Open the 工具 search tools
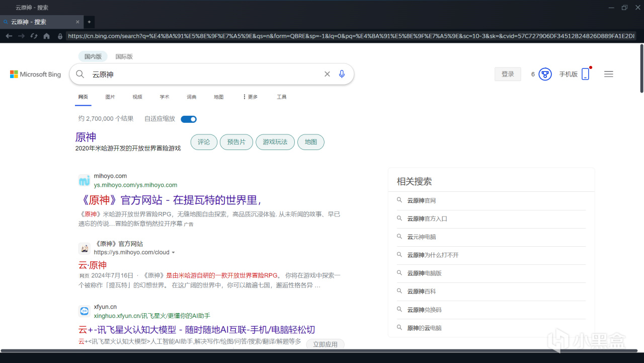The width and height of the screenshot is (644, 363). click(x=282, y=97)
